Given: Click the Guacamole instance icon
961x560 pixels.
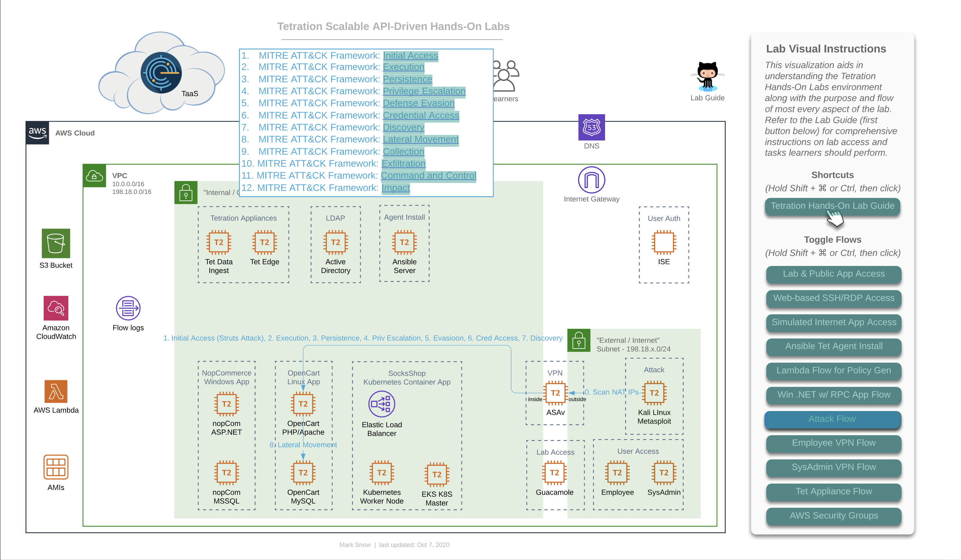Looking at the screenshot, I should click(555, 473).
